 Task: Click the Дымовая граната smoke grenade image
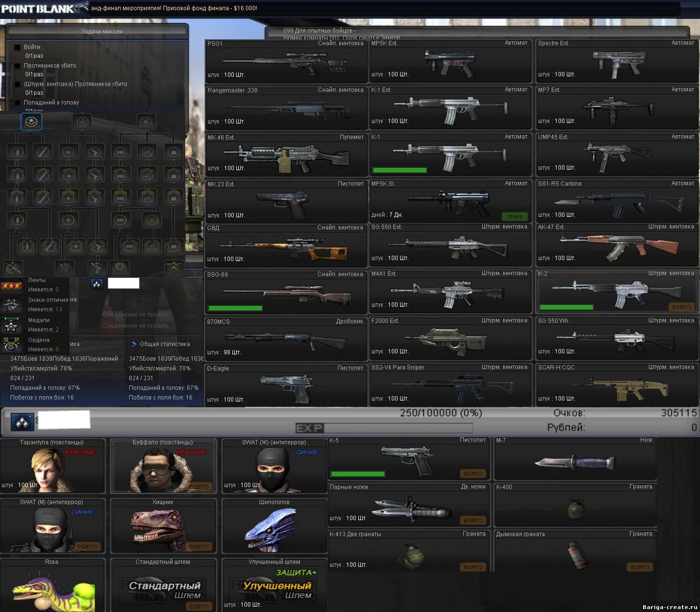coord(576,555)
